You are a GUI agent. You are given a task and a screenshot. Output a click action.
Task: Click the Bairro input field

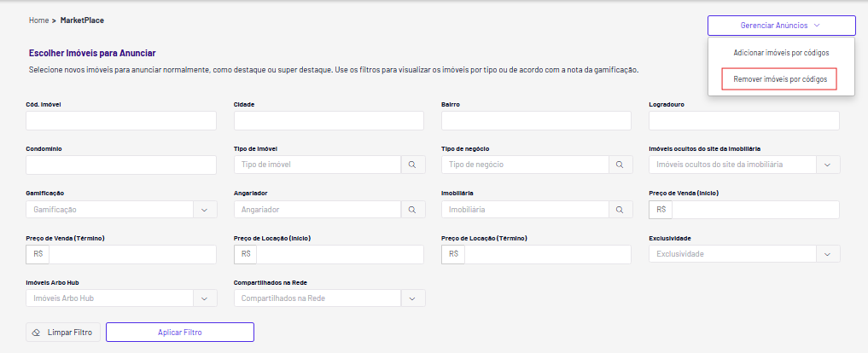[x=536, y=120]
